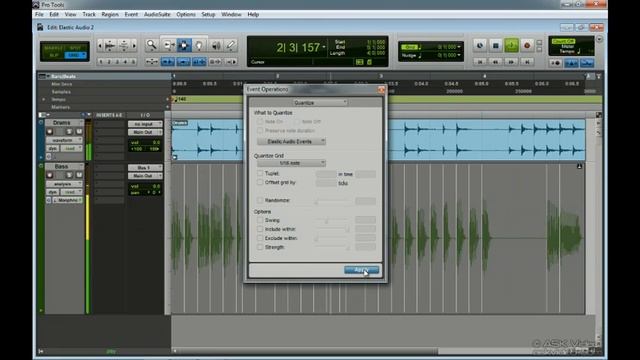This screenshot has height=360, width=640.
Task: Select the Trim tool
Action: click(x=168, y=45)
